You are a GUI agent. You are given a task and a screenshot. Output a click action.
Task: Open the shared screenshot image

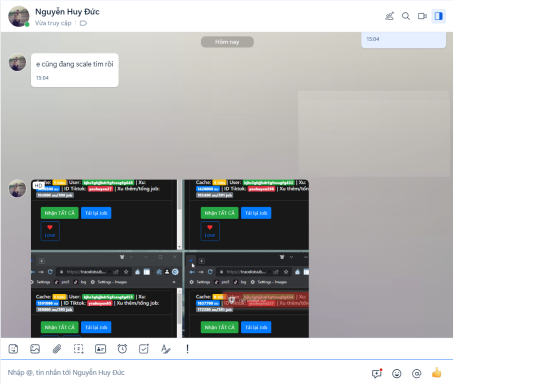click(x=170, y=259)
